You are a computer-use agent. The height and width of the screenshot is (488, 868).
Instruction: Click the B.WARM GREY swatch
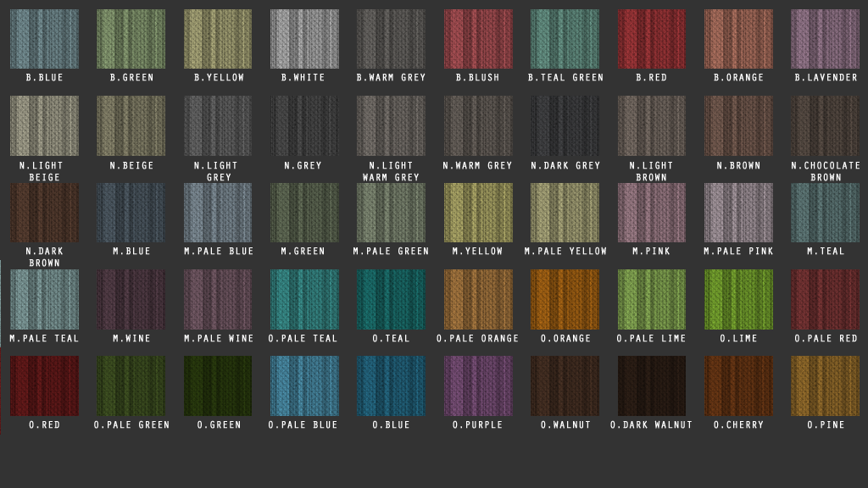[x=391, y=39]
